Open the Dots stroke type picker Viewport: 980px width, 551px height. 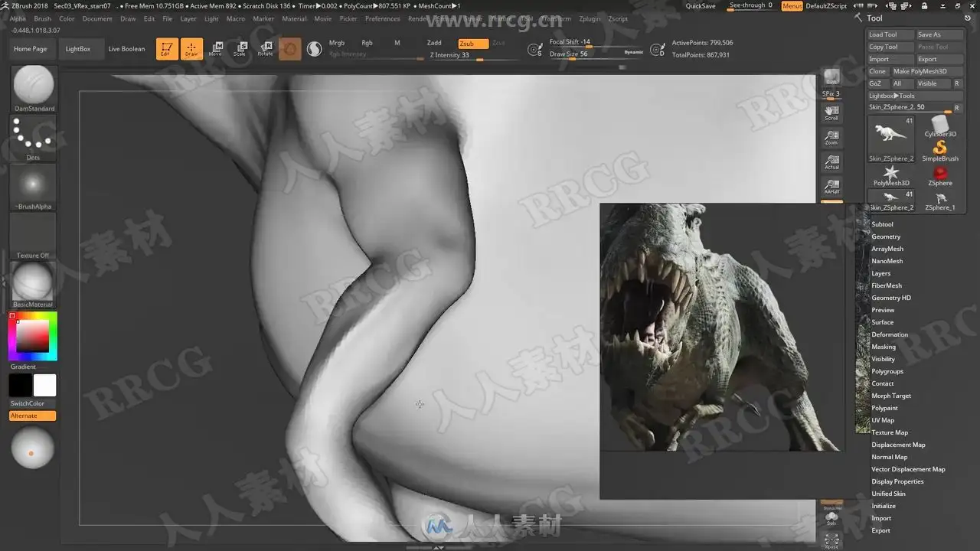pos(33,138)
